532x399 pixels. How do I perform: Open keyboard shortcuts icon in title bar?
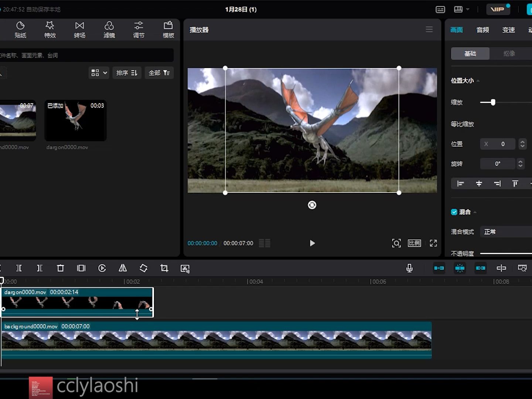point(440,9)
